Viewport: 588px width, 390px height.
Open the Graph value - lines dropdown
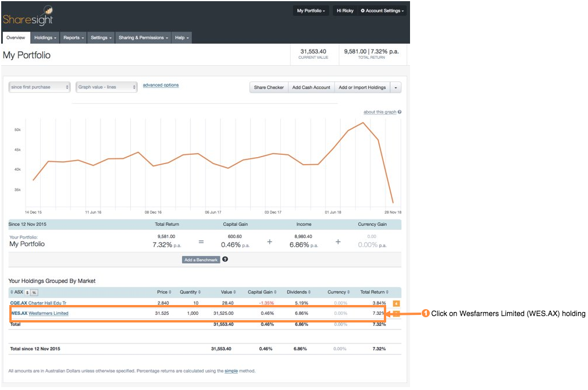click(x=106, y=87)
